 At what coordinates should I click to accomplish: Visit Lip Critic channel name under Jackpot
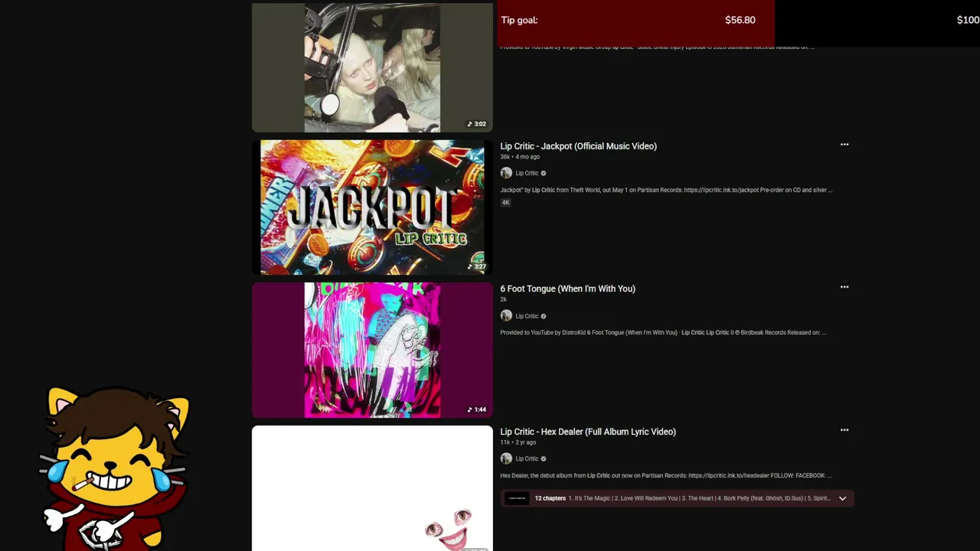527,173
